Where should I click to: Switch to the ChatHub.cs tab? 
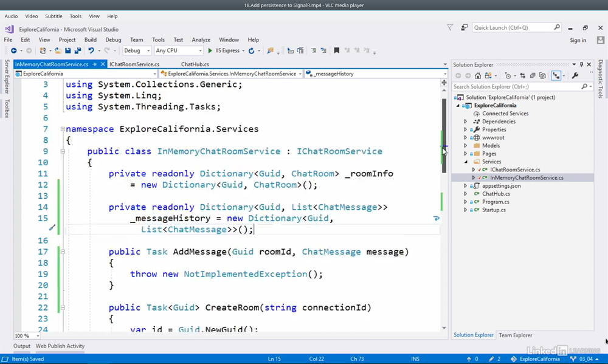pos(195,64)
